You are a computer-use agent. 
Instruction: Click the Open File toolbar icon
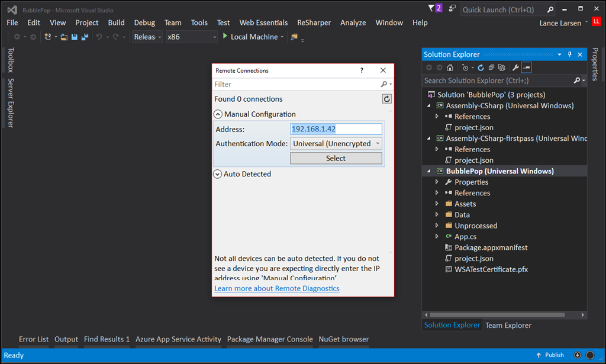tap(64, 37)
